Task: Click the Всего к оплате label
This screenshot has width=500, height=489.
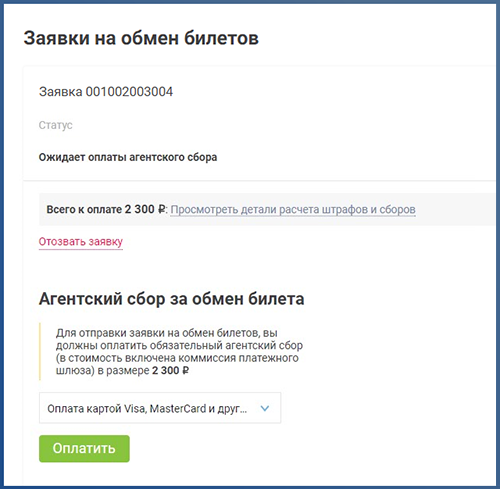Action: point(84,209)
